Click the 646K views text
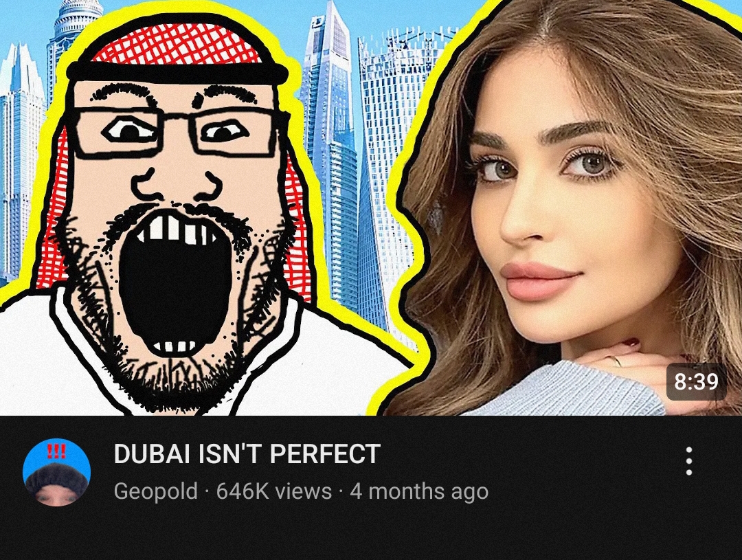The image size is (742, 560). point(274,491)
